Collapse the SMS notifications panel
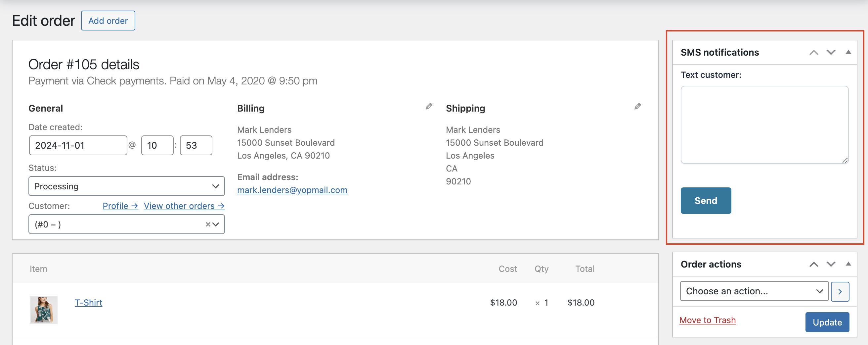Image resolution: width=868 pixels, height=345 pixels. coord(848,52)
